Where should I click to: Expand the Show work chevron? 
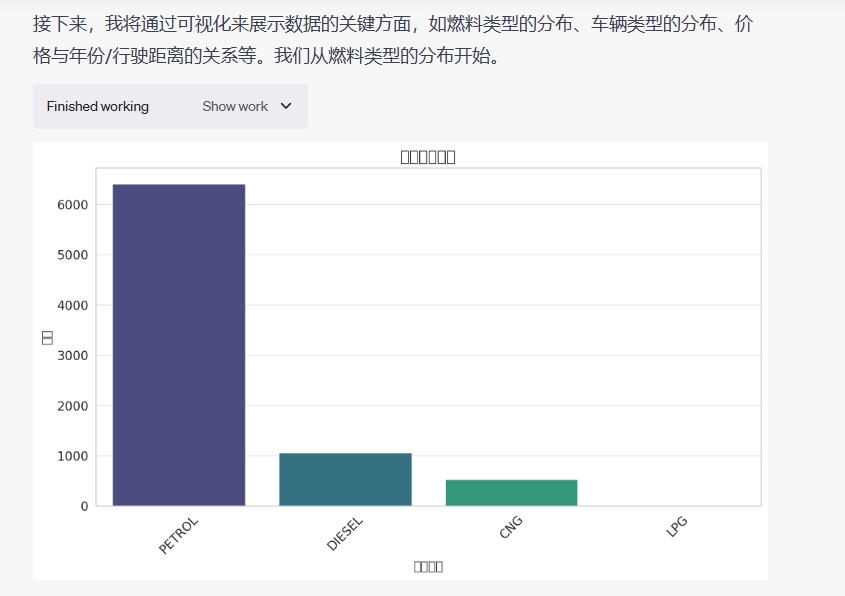286,106
